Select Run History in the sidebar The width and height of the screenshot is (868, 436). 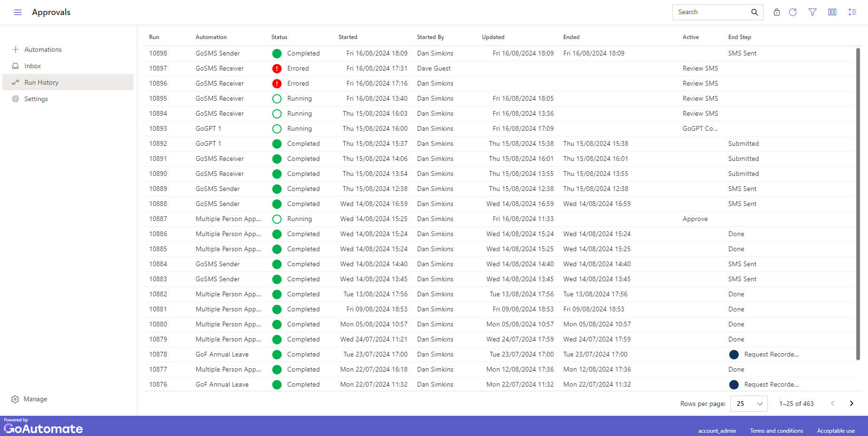coord(68,82)
